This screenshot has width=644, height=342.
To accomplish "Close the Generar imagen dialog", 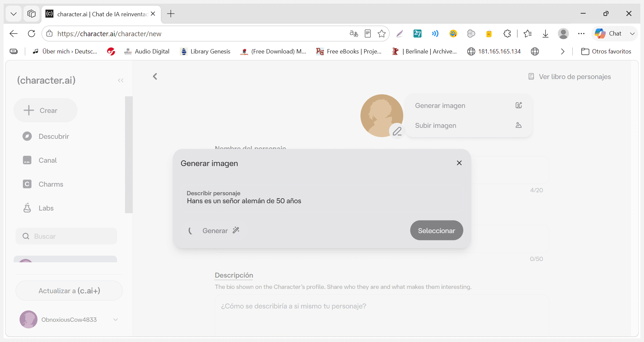I will [x=459, y=163].
